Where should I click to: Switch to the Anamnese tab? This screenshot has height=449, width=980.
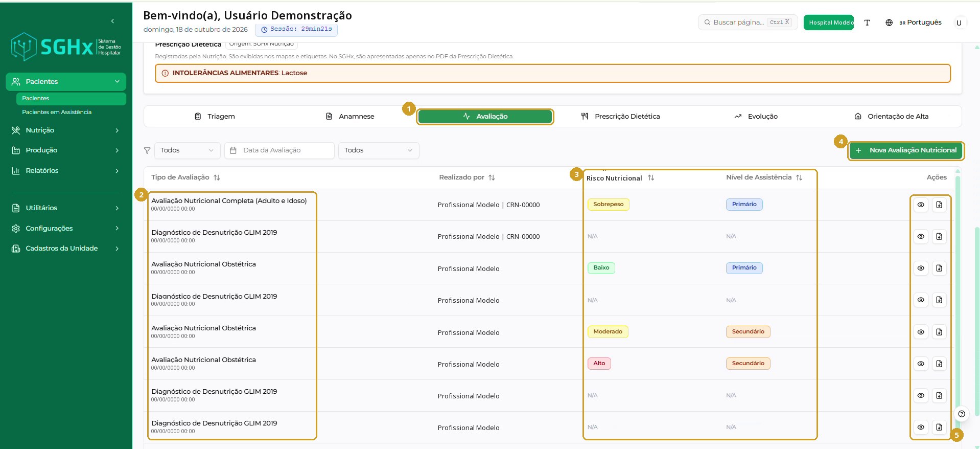point(350,117)
